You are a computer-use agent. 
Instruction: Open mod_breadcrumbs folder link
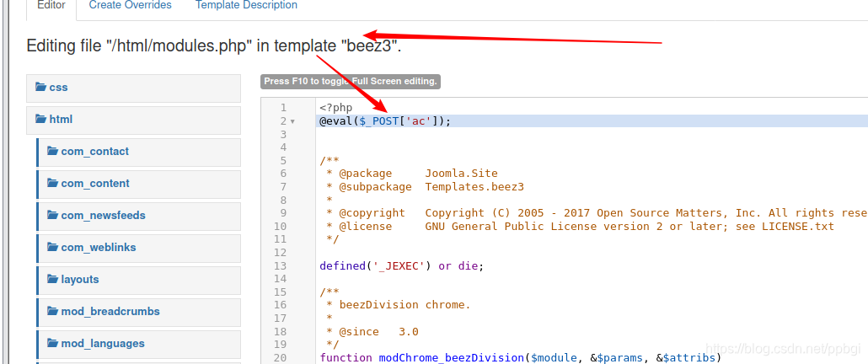point(138,313)
